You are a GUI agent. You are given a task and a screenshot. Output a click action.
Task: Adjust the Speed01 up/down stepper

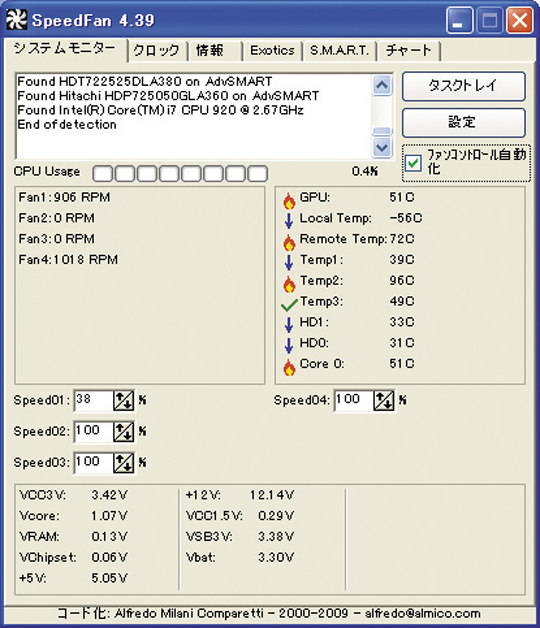click(x=123, y=400)
